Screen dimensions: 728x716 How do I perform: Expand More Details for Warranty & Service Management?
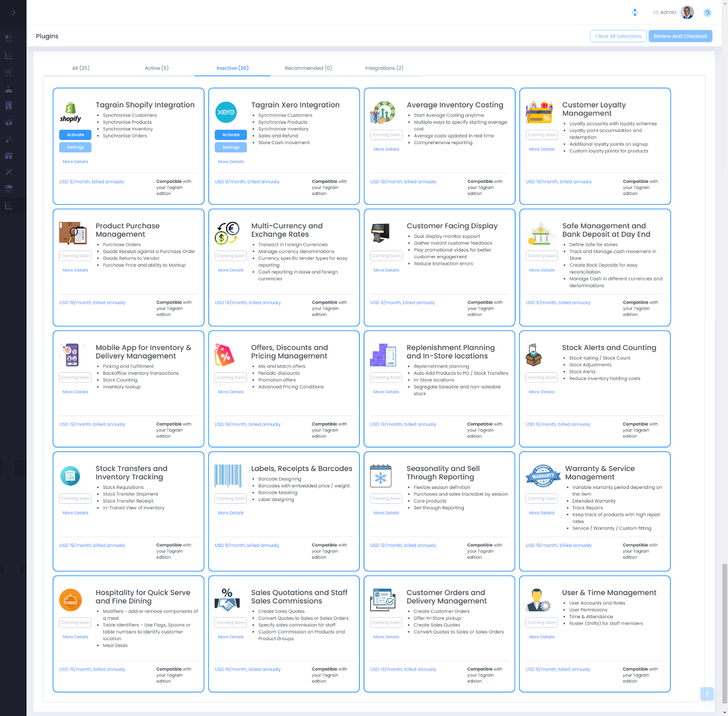541,512
